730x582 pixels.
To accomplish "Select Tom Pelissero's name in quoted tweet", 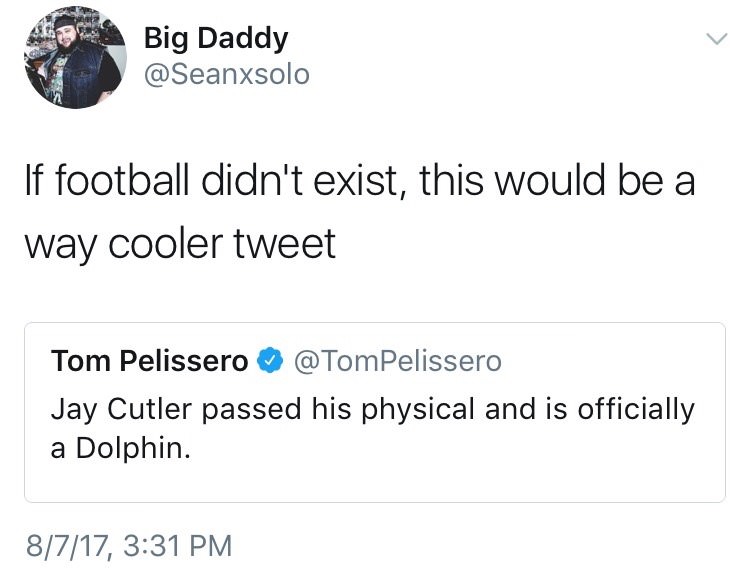I will coord(150,361).
